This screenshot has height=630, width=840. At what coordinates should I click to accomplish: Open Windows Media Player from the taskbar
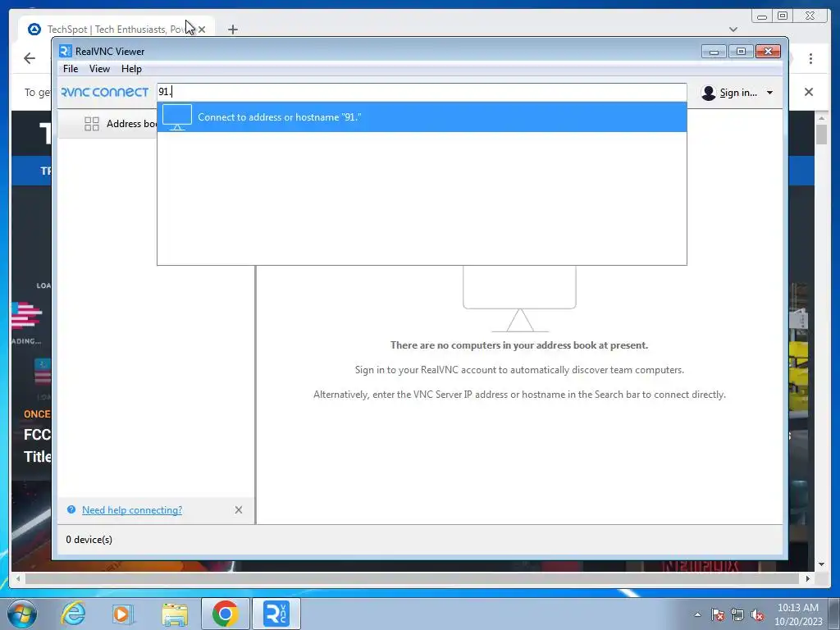coord(123,614)
